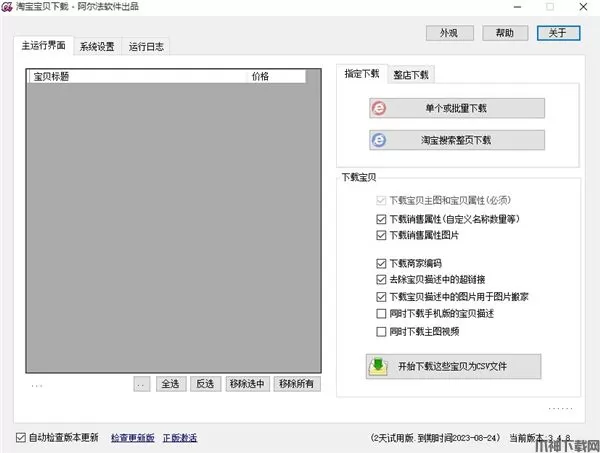Viewport: 600px width, 453px height.
Task: Toggle 去除宝贝描述中的超链接 checkbox
Action: pos(380,279)
